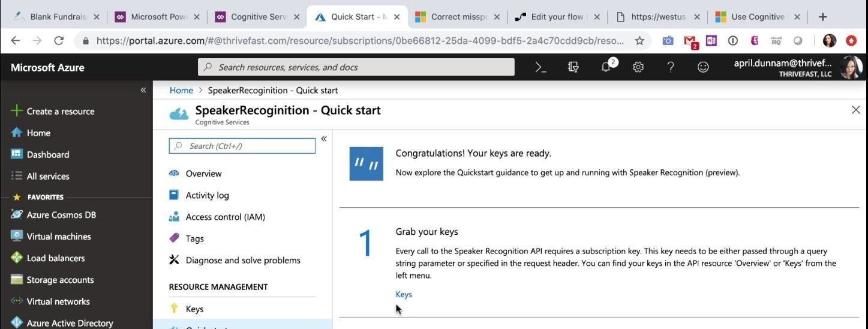Open Azure Cloud Shell icon

pyautogui.click(x=540, y=67)
